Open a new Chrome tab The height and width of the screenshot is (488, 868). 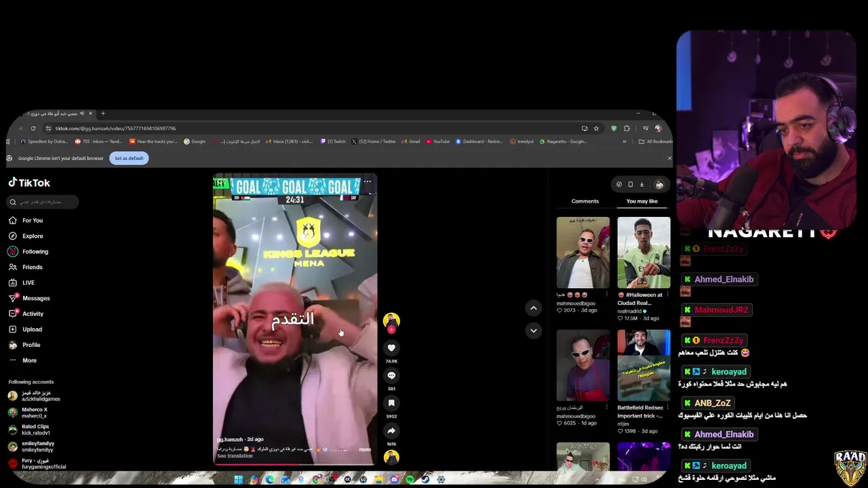(103, 113)
